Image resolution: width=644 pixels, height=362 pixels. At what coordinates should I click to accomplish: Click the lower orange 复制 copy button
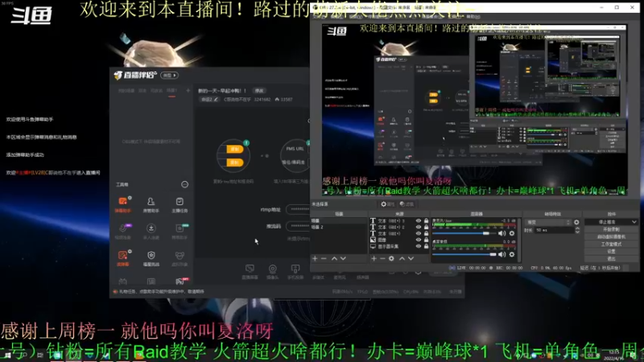pos(234,162)
